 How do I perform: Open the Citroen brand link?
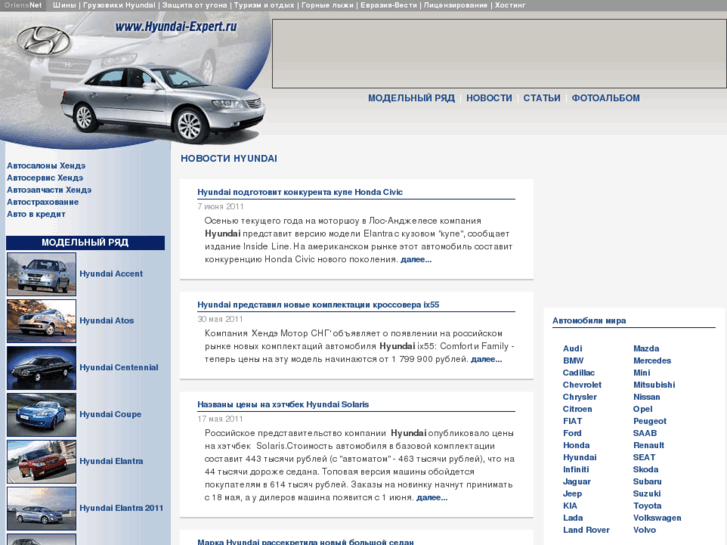(577, 409)
